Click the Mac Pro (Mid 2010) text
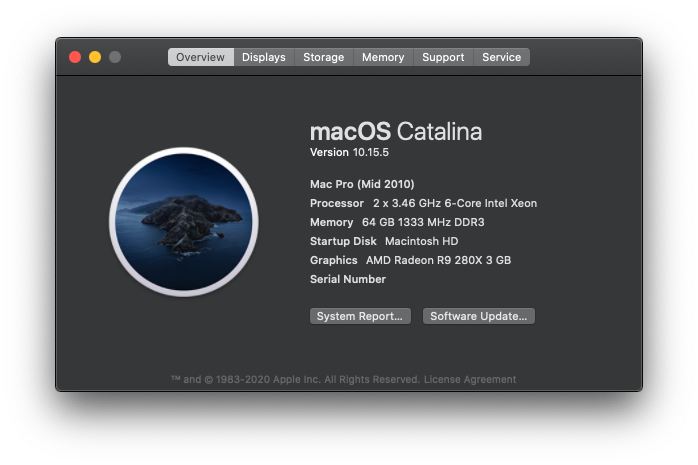This screenshot has height=465, width=698. 362,184
